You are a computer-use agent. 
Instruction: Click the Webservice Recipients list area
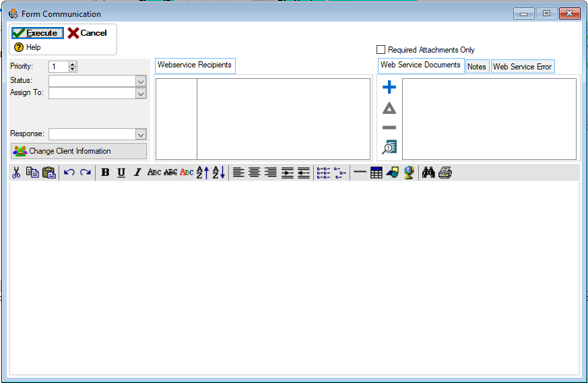tap(263, 119)
